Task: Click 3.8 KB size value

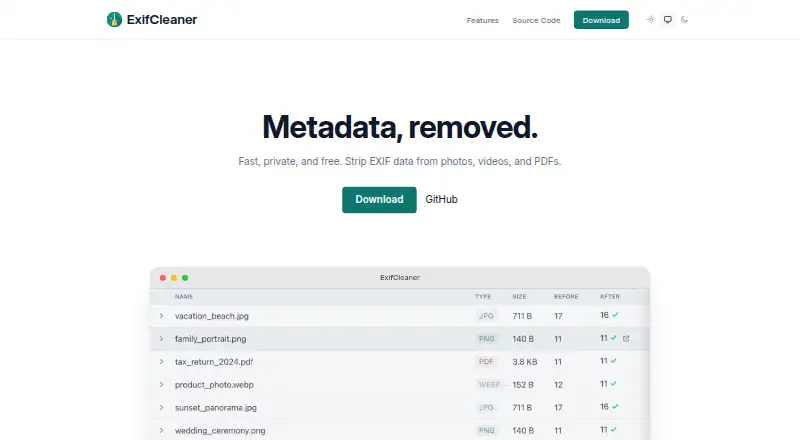Action: pyautogui.click(x=525, y=362)
